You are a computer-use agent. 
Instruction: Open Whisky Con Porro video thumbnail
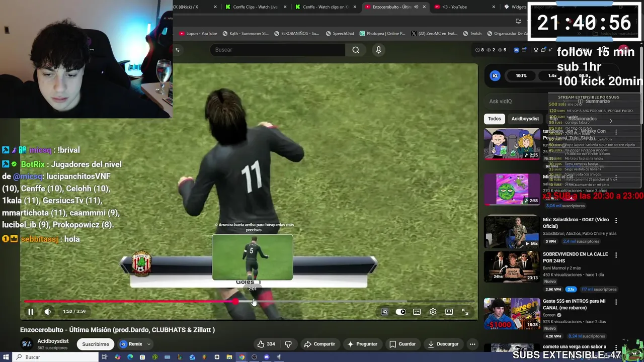click(x=512, y=144)
